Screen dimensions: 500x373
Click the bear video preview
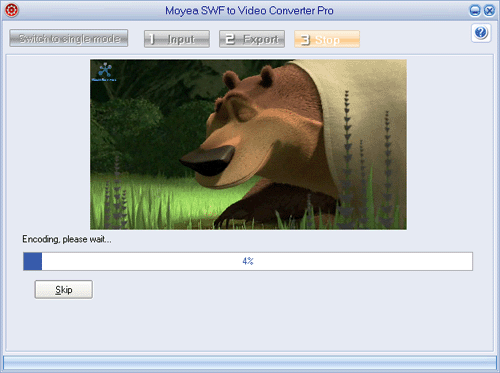click(x=248, y=144)
